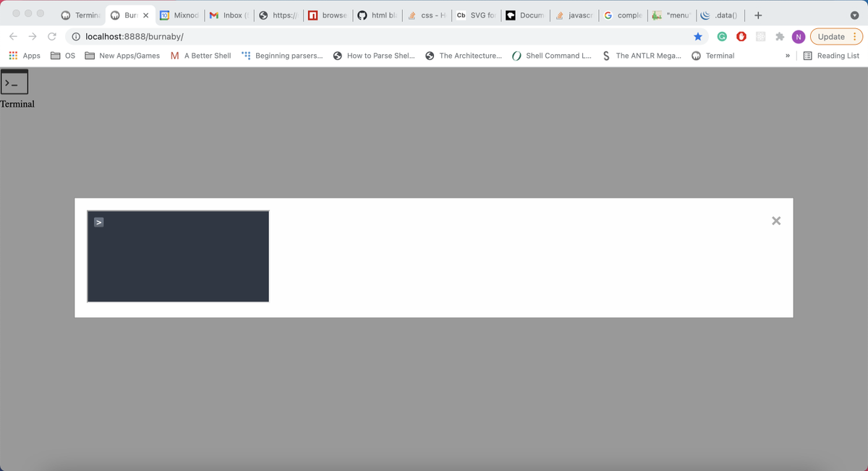The image size is (868, 471).
Task: Open the red ad blocker extension icon
Action: 741,36
